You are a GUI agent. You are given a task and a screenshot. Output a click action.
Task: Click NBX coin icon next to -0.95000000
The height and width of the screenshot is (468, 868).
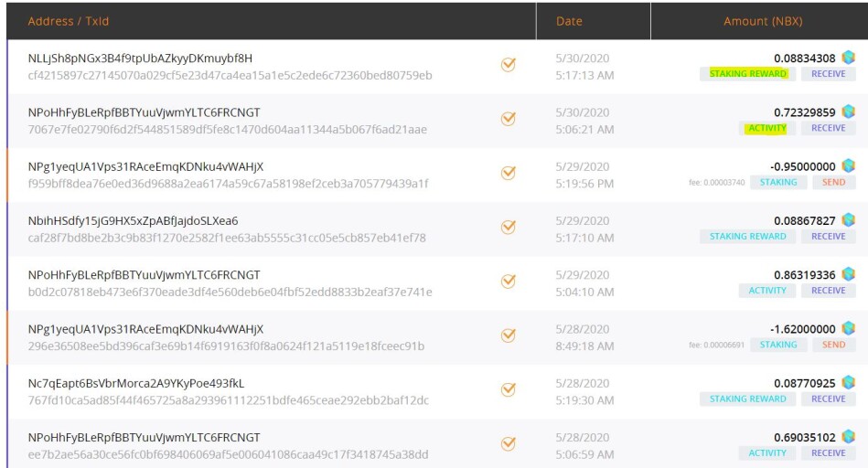tap(848, 165)
